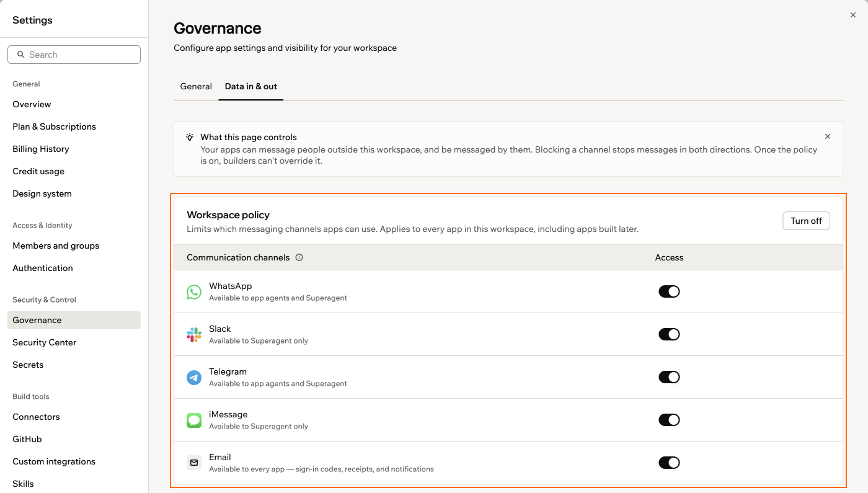Turn off the Slack access switch
Screen dimensions: 868x493
pyautogui.click(x=669, y=334)
